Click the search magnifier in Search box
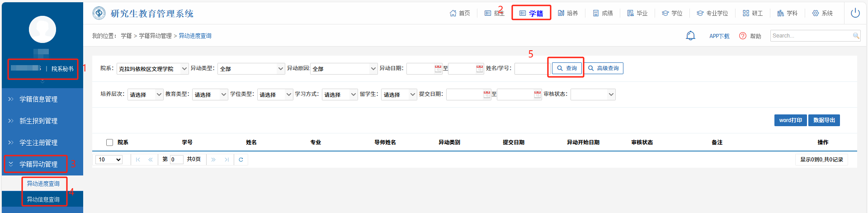This screenshot has height=213, width=868. [x=856, y=36]
